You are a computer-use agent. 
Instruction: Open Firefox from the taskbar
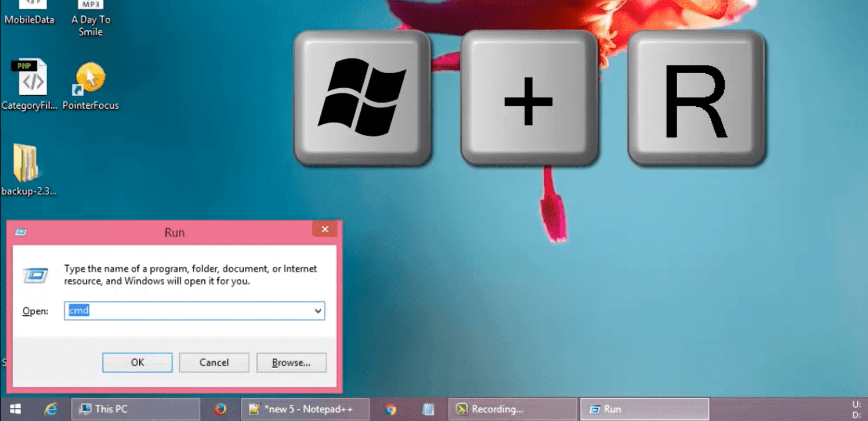[220, 409]
